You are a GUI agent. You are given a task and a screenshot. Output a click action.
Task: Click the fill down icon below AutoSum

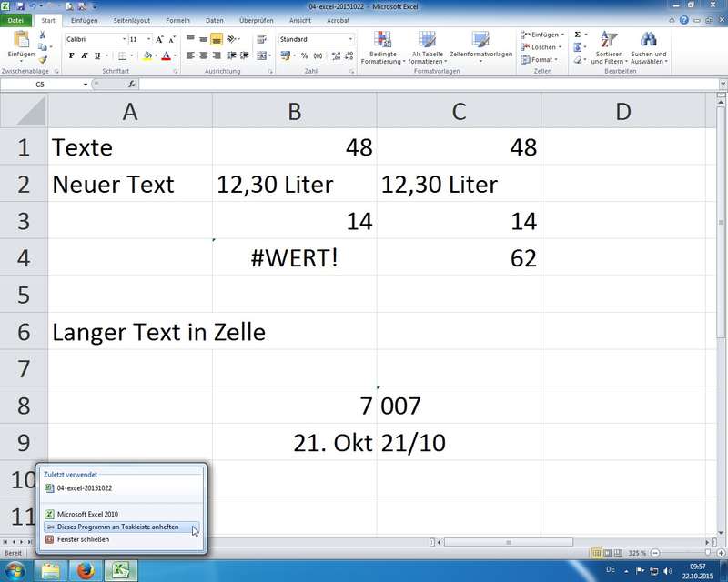coord(577,47)
